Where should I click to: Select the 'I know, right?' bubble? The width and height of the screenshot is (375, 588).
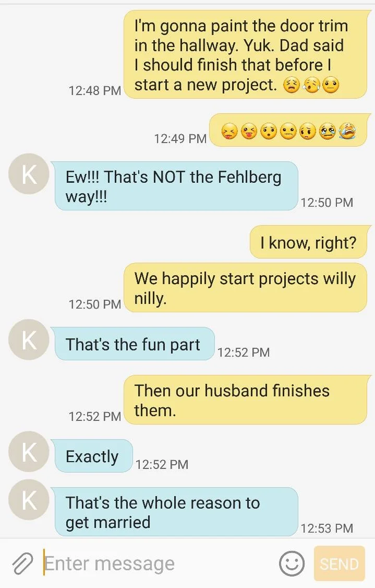pyautogui.click(x=308, y=242)
